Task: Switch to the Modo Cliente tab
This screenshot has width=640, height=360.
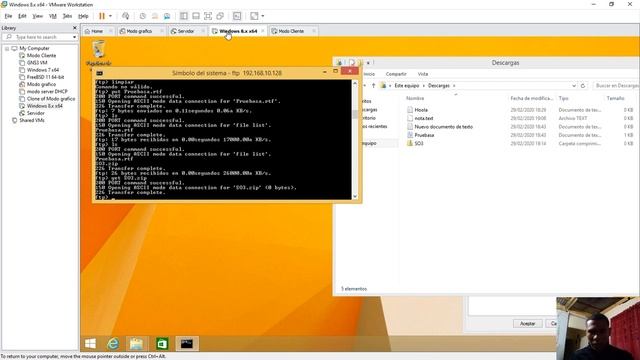Action: 291,31
